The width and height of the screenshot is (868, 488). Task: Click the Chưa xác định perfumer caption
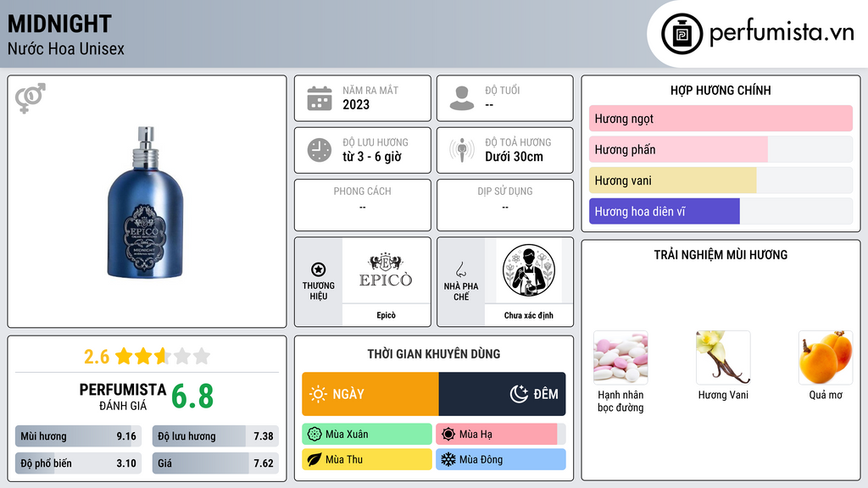click(529, 315)
